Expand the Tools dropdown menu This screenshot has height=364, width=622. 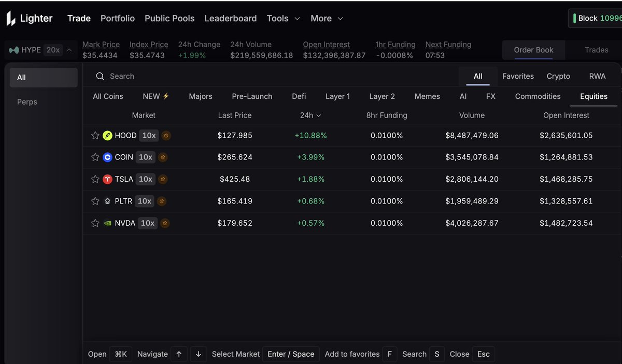click(283, 18)
